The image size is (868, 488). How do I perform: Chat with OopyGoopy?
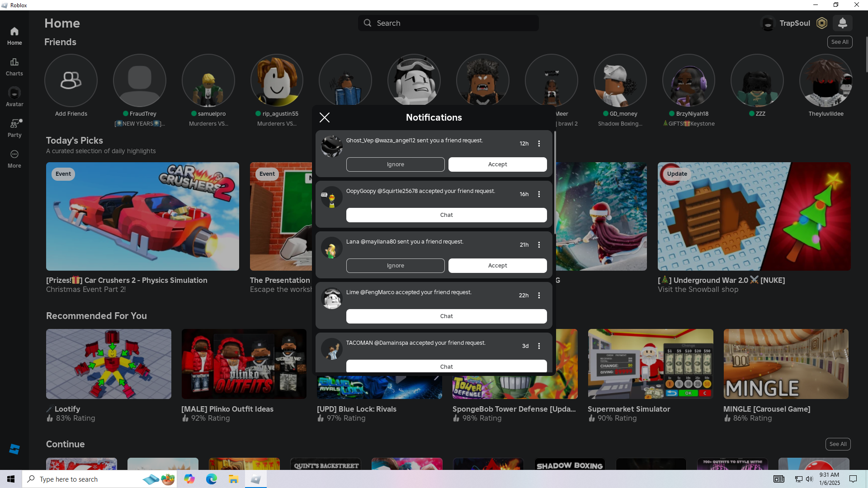pos(446,215)
